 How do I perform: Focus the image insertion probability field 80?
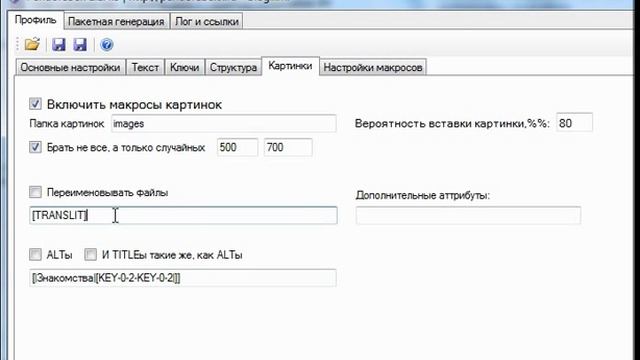click(x=574, y=123)
